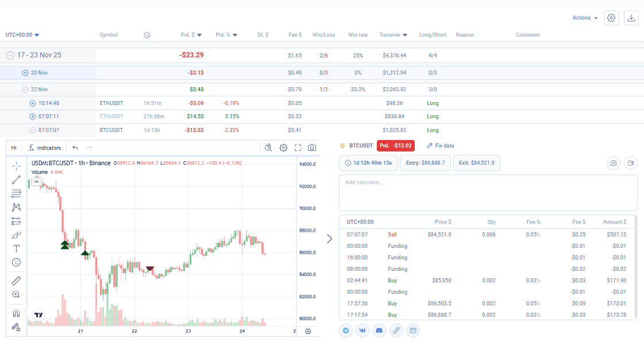Select the trend line drawing tool
644x346 pixels.
pos(17,180)
